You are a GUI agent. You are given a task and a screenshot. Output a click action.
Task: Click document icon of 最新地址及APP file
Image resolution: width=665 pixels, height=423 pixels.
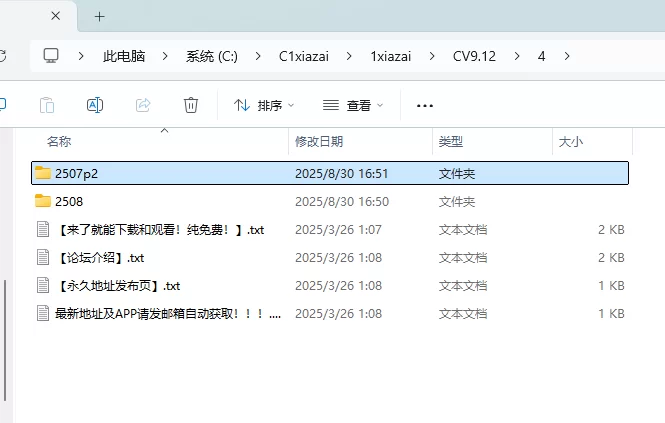click(43, 314)
